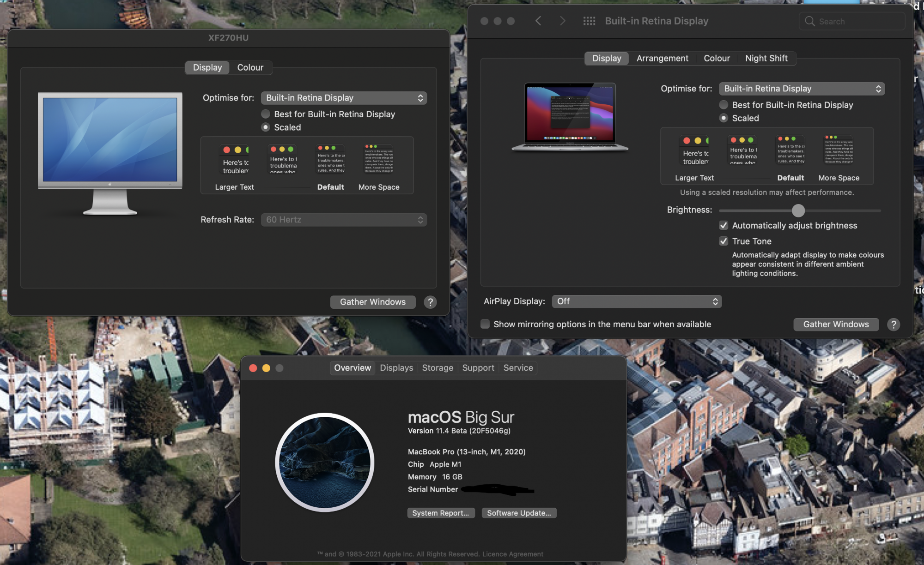Open the AirPlay Display dropdown

[x=637, y=301]
